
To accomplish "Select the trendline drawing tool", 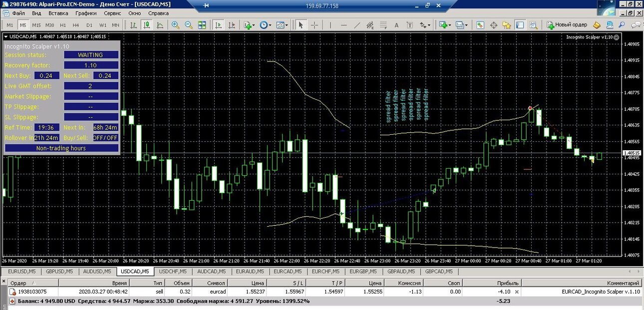I will pyautogui.click(x=357, y=25).
